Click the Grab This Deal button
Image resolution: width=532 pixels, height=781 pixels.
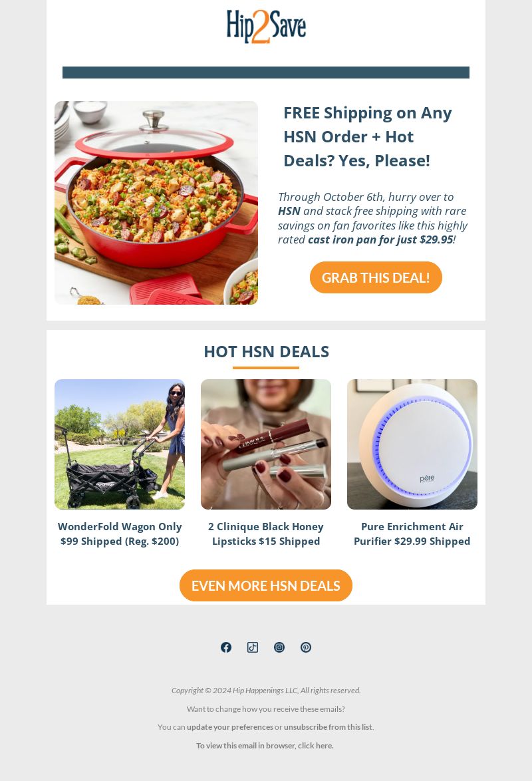click(376, 277)
